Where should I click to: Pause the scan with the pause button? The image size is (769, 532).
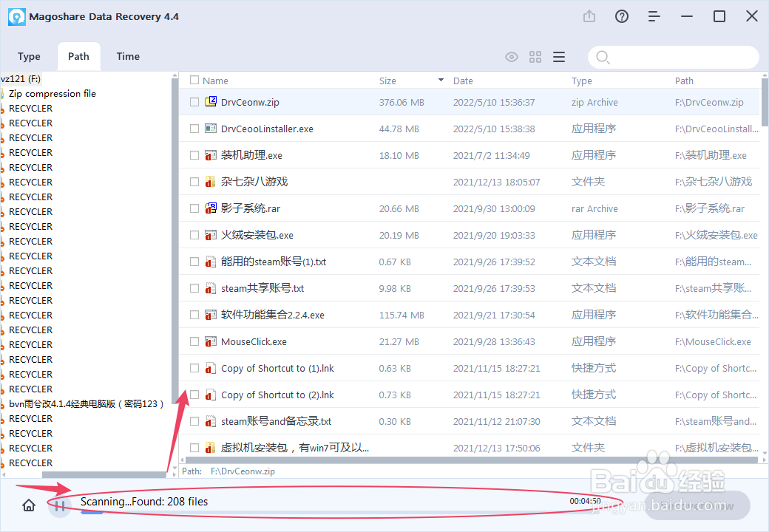(x=60, y=505)
